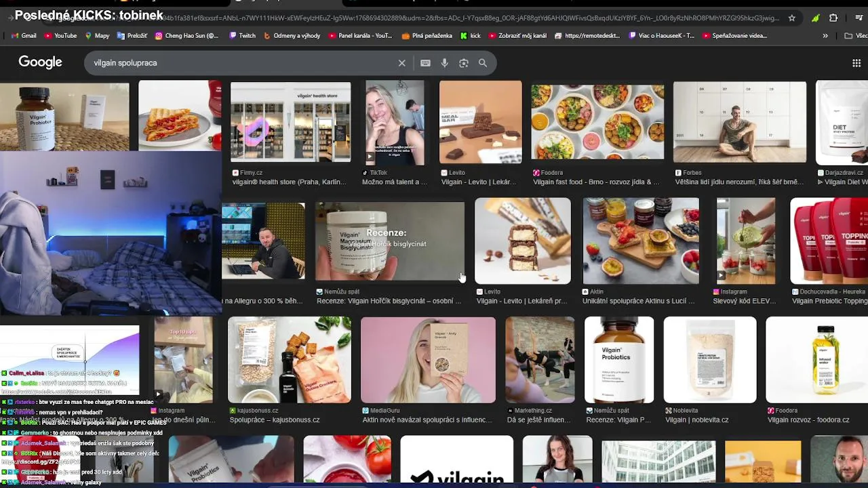The width and height of the screenshot is (868, 488).
Task: Open the Preložiť bookmark
Action: [132, 36]
